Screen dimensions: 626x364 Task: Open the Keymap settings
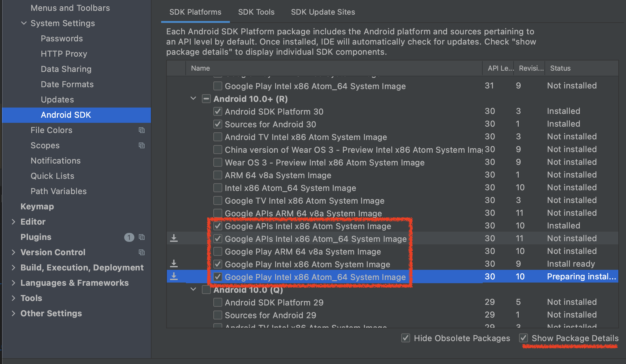(37, 206)
